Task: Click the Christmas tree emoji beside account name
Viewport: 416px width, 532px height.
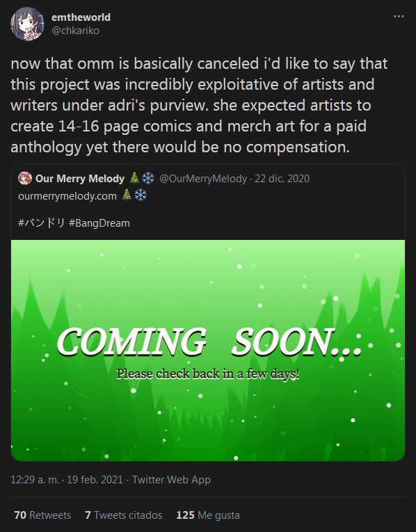Action: [134, 178]
